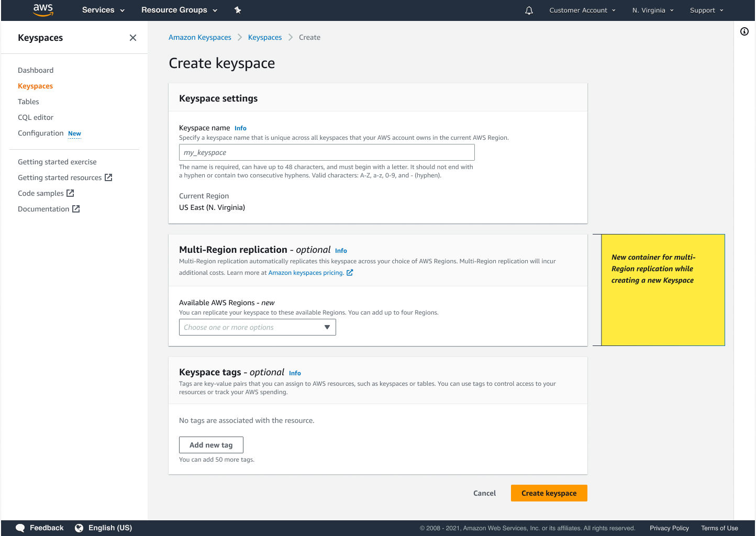The width and height of the screenshot is (756, 536).
Task: Click the external link icon beside Documentation
Action: point(76,208)
